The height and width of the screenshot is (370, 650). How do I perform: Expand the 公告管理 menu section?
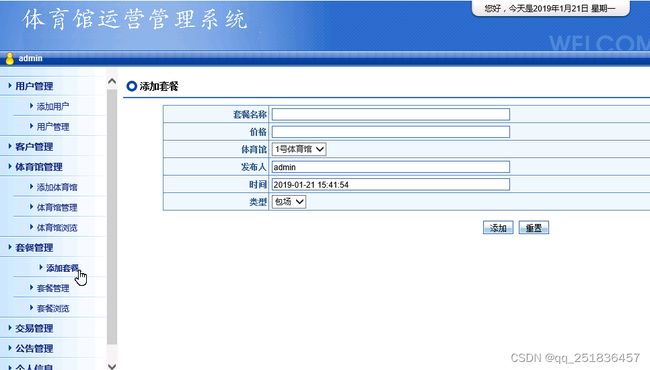(34, 349)
